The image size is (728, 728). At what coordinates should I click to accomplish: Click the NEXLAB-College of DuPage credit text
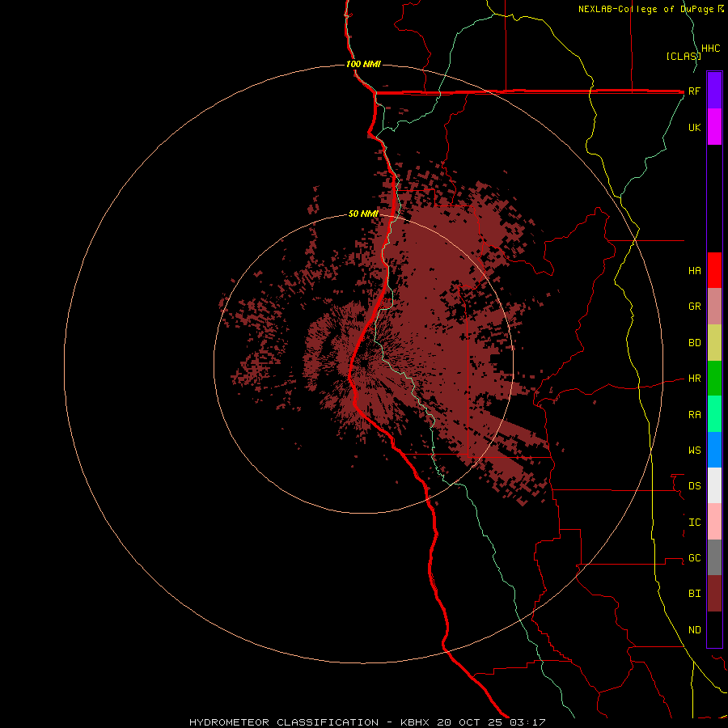[645, 9]
